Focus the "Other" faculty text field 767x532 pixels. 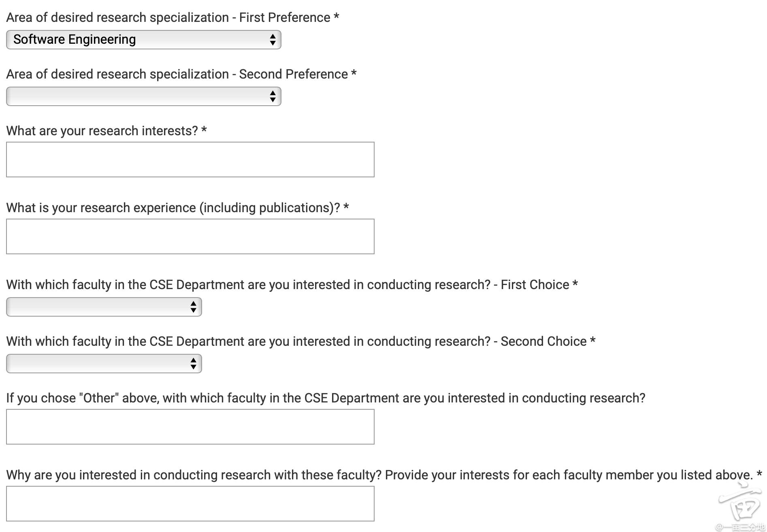pyautogui.click(x=190, y=427)
